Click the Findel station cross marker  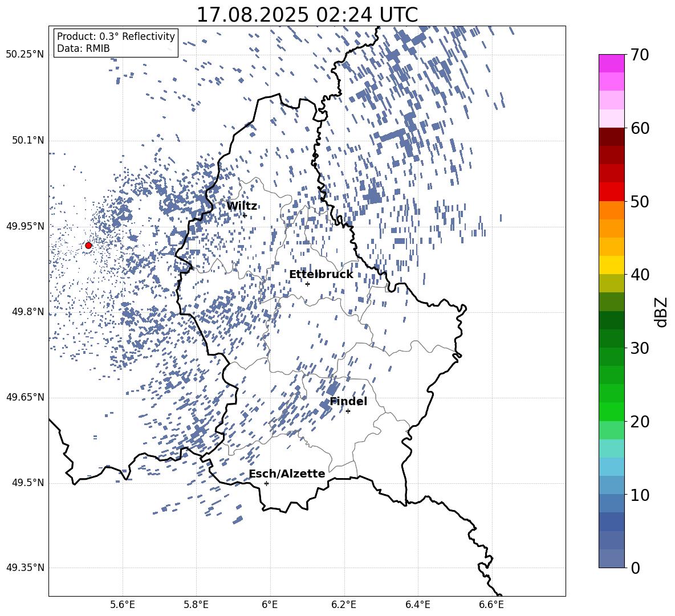(x=348, y=411)
